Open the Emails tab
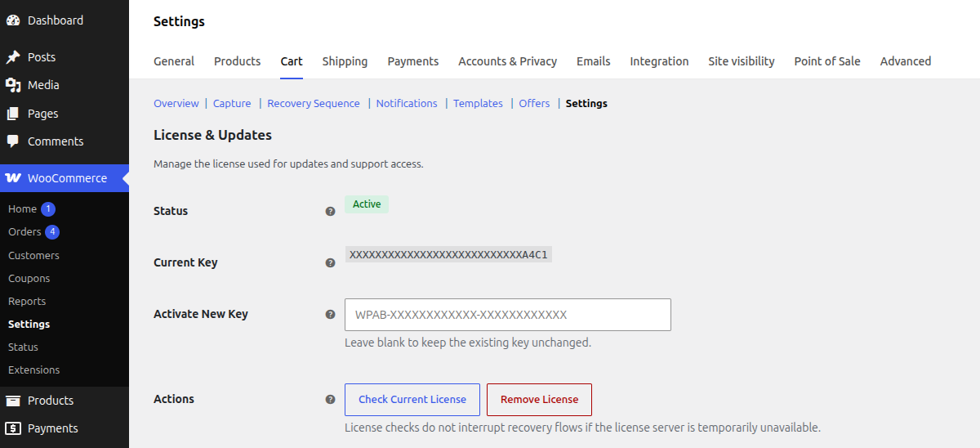The width and height of the screenshot is (980, 448). pos(593,61)
